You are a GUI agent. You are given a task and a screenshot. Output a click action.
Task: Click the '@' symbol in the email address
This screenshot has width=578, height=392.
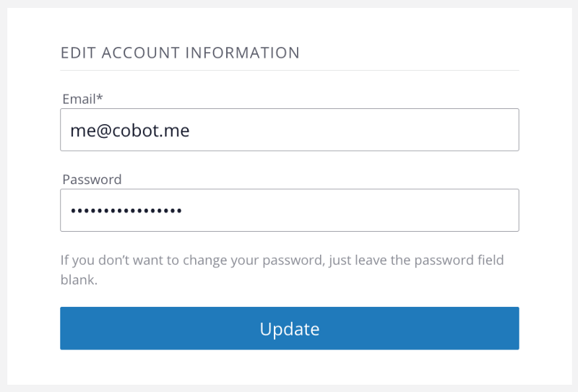(x=102, y=131)
